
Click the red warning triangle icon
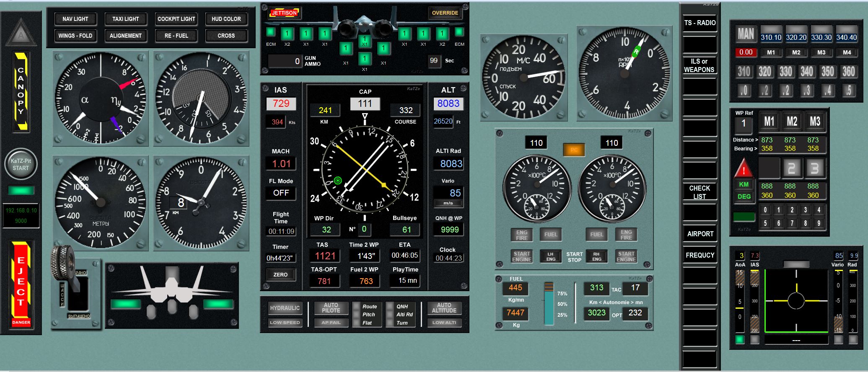point(744,169)
